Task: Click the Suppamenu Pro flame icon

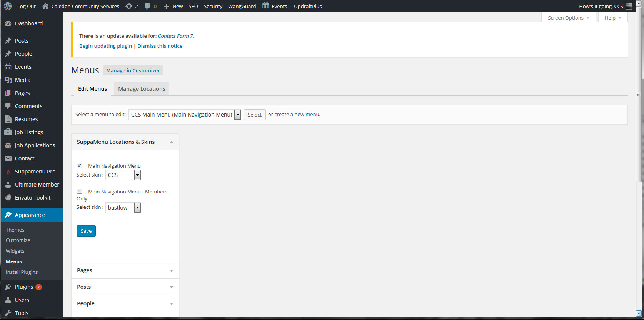Action: click(x=8, y=172)
